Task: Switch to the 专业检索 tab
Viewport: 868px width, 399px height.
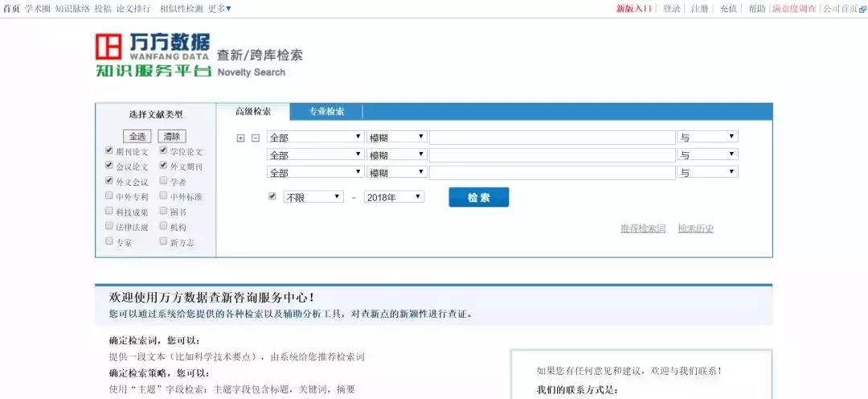Action: (326, 111)
